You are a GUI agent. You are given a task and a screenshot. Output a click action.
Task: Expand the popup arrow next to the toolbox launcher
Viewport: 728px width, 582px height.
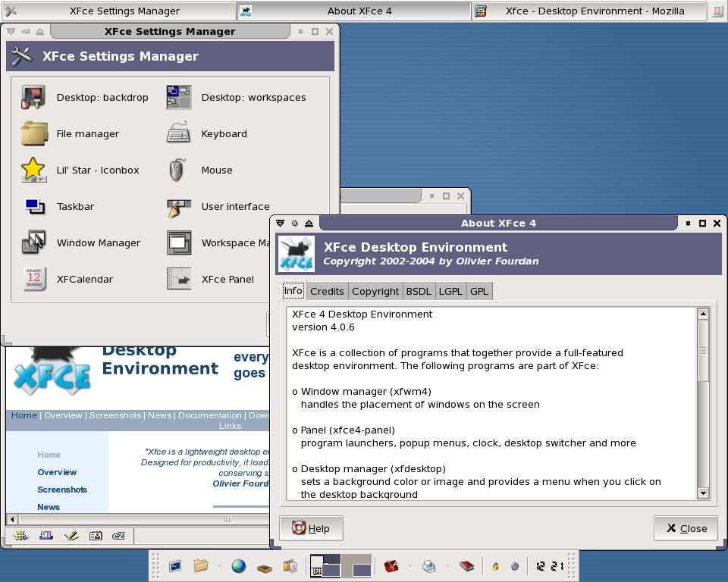pos(410,566)
